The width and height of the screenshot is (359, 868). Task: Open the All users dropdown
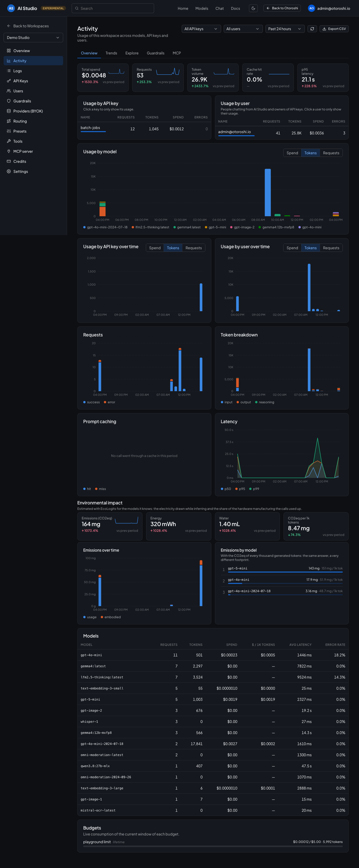[243, 29]
